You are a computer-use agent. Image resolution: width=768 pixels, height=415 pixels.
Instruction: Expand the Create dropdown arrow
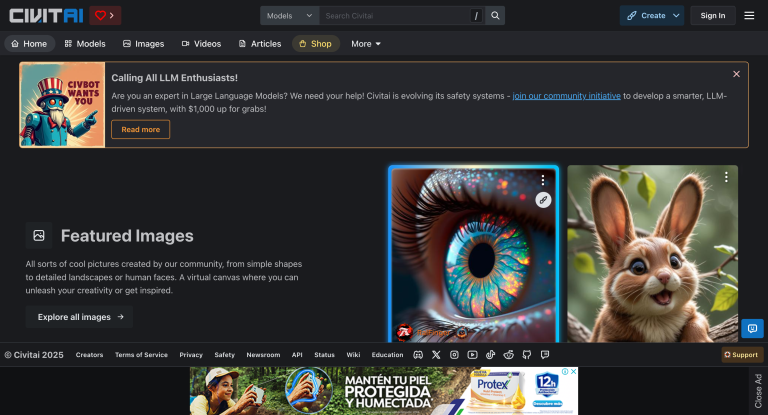pos(677,16)
